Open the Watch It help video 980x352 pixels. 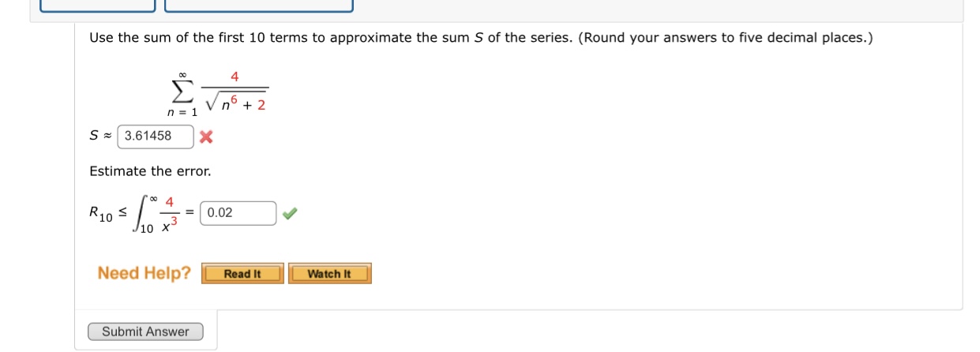[x=329, y=274]
